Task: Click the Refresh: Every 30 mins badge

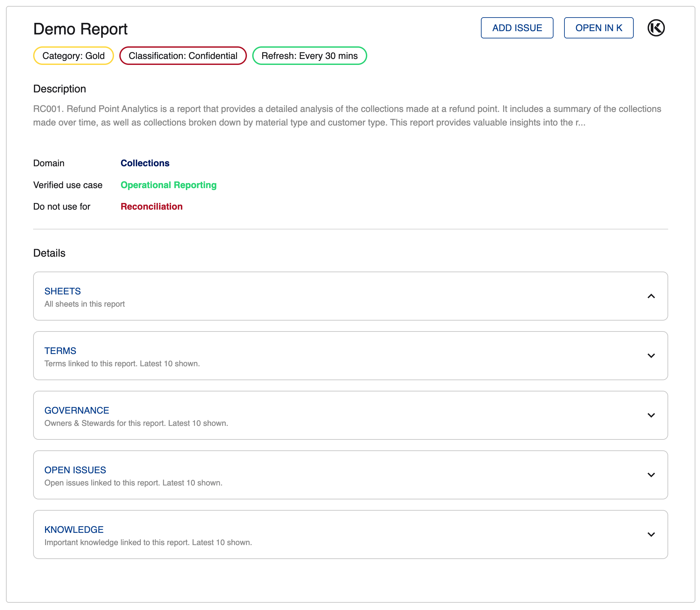Action: pyautogui.click(x=309, y=56)
